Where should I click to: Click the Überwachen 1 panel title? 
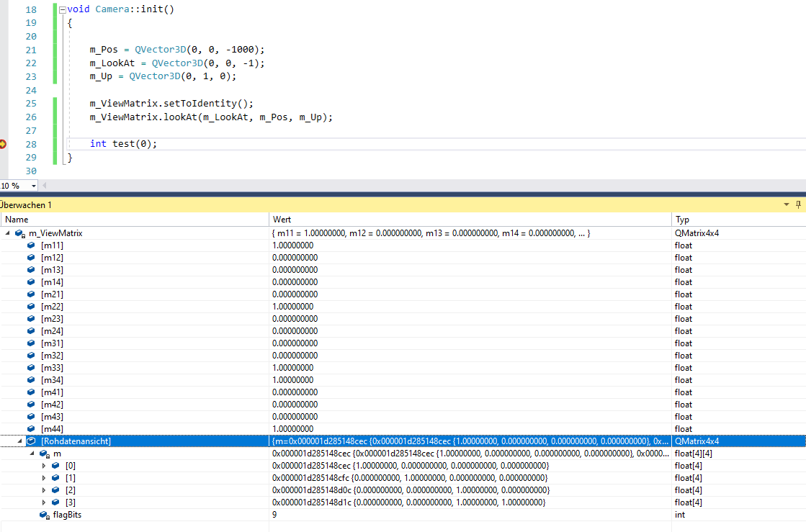click(x=26, y=205)
